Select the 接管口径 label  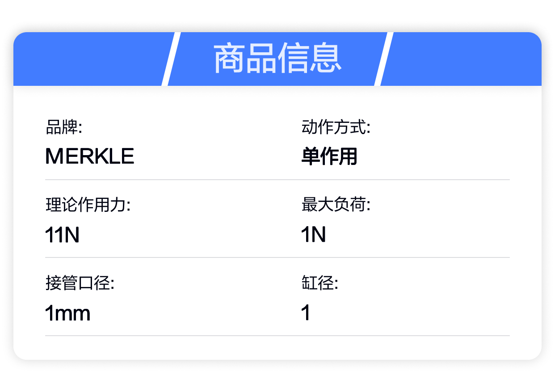pos(80,283)
